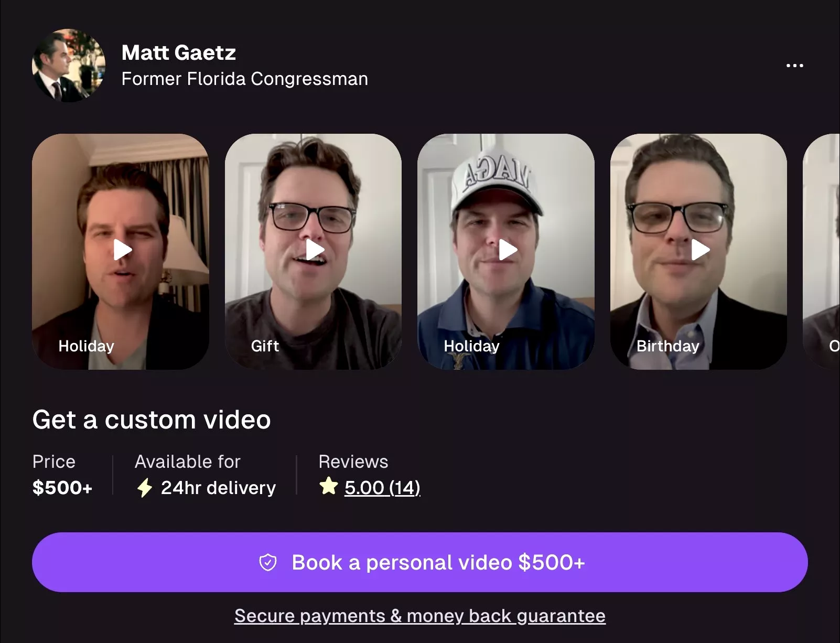Click the yellow star rating icon

[x=329, y=486]
